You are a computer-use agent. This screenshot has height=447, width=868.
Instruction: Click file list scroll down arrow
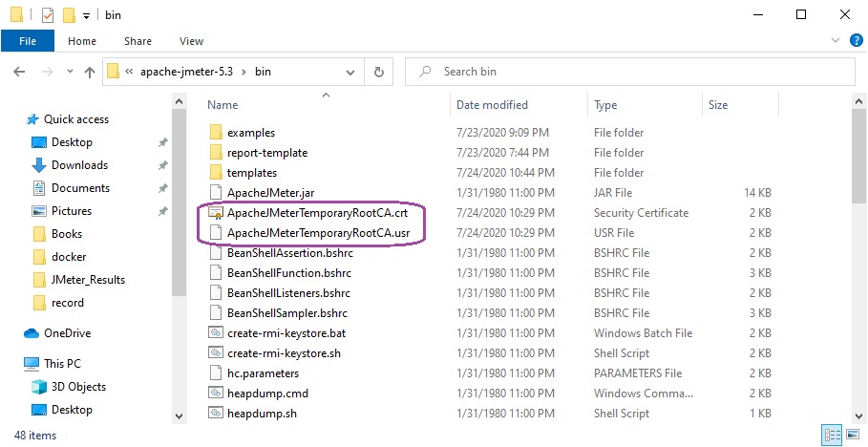(858, 416)
